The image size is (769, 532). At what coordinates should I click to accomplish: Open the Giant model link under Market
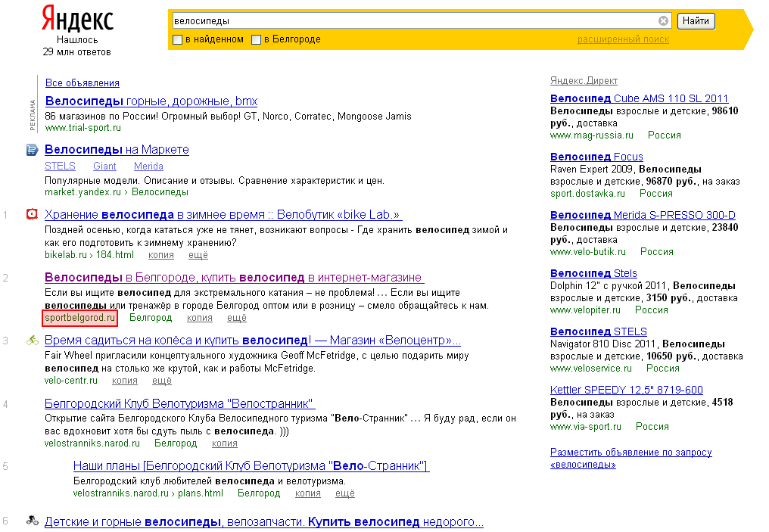pos(104,166)
